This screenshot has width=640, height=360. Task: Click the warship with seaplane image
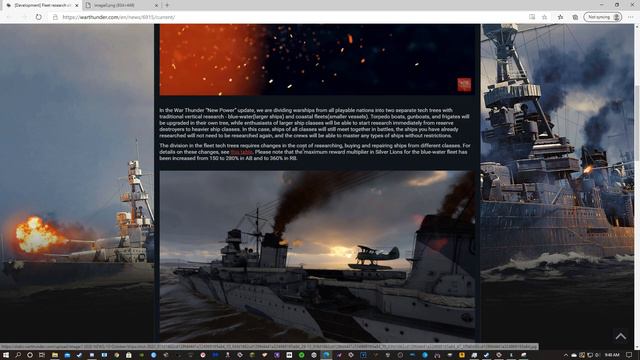[317, 256]
